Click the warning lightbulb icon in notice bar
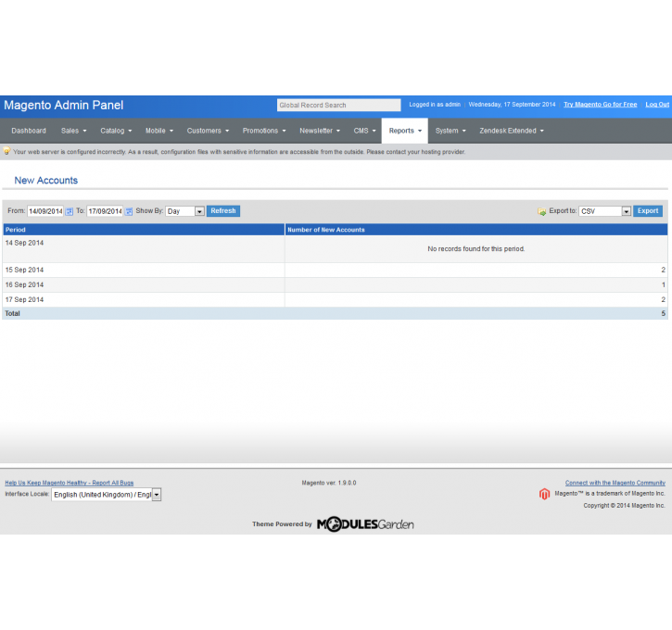The image size is (672, 630). 6,151
